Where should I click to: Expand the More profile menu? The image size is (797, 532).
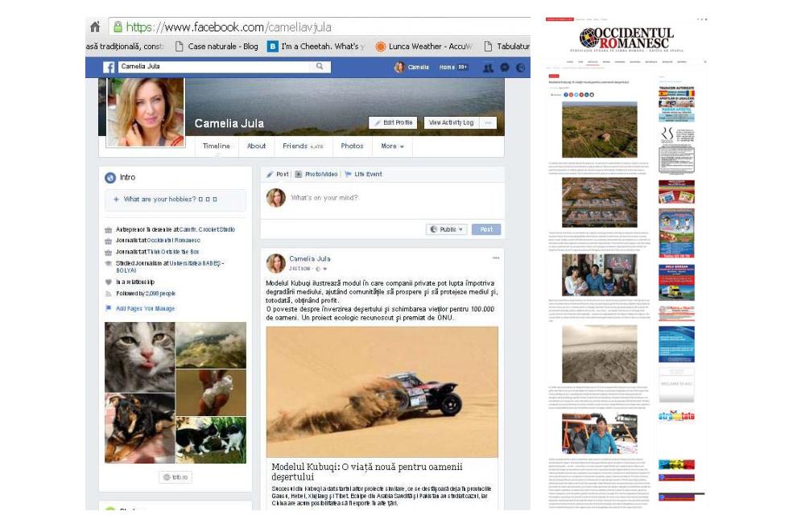[x=392, y=146]
